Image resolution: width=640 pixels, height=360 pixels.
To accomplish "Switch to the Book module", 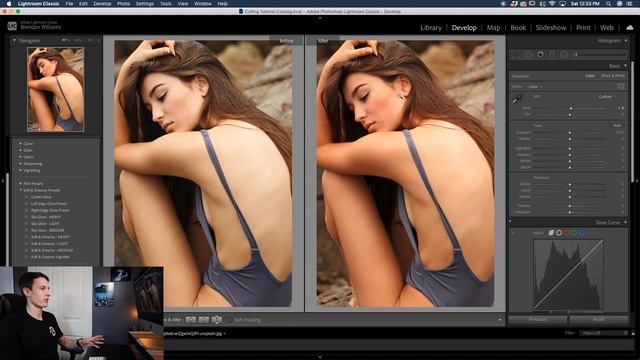I will pyautogui.click(x=518, y=28).
